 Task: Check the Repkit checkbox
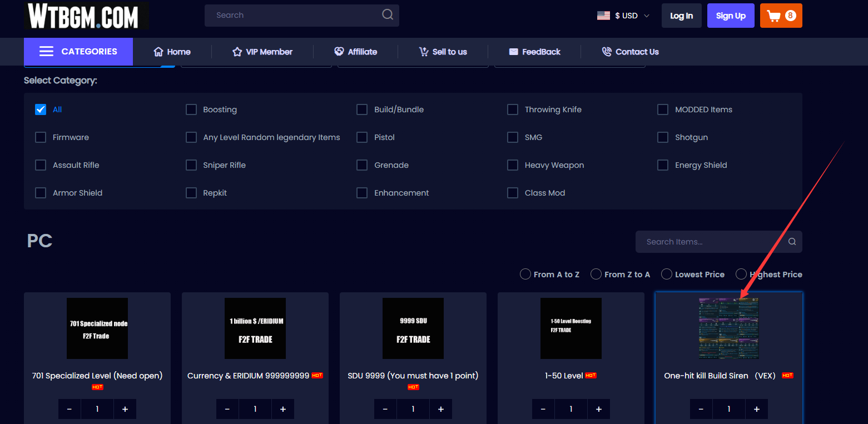191,193
